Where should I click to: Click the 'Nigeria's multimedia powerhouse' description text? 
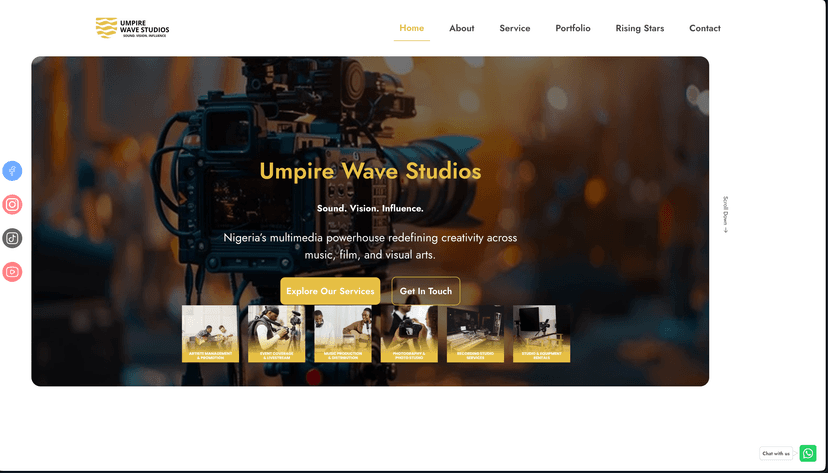(x=370, y=247)
